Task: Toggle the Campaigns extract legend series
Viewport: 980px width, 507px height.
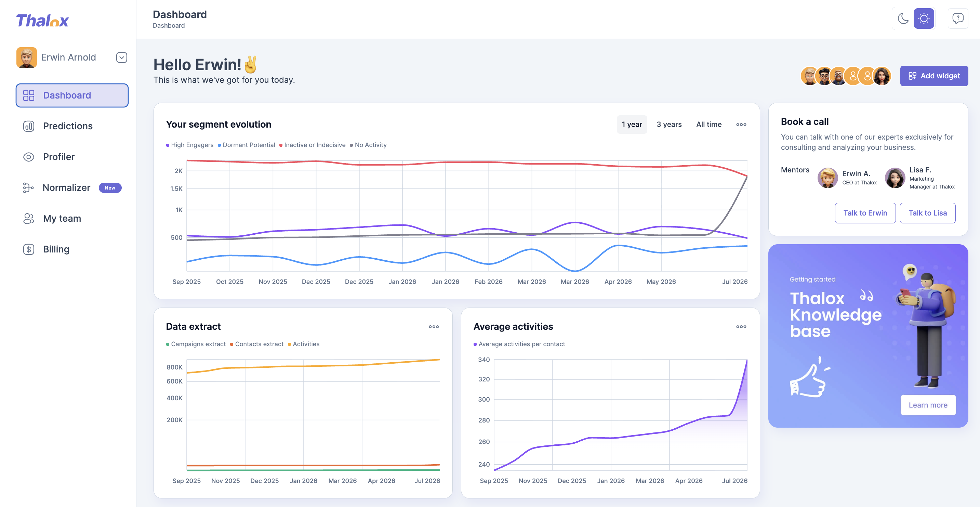Action: click(x=196, y=344)
